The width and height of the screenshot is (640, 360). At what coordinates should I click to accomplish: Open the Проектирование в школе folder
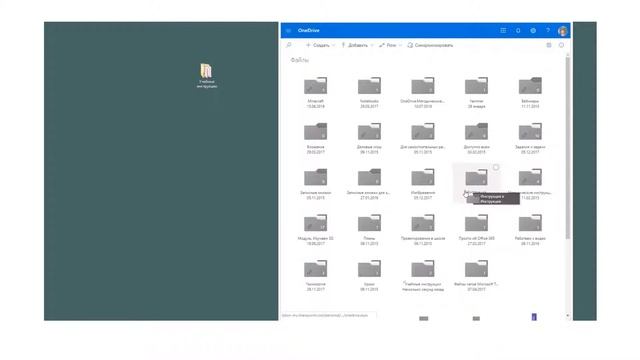click(423, 223)
